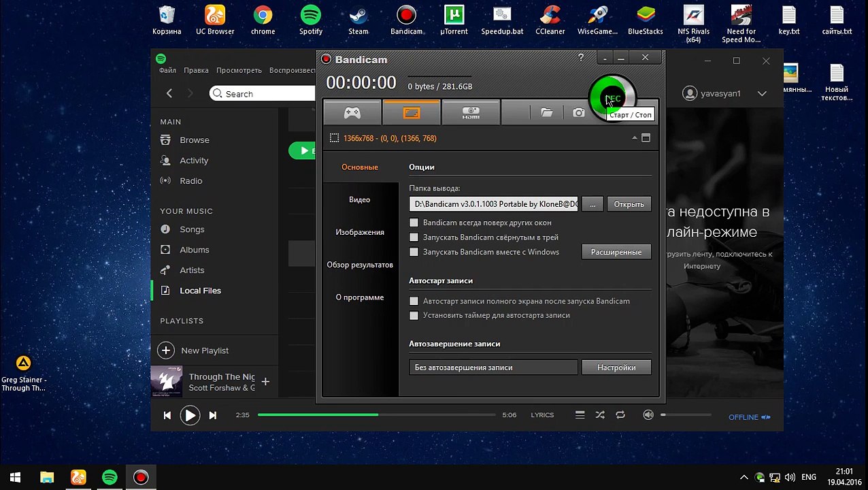The width and height of the screenshot is (868, 490).
Task: Click the selection rectangle icon beside 1366x768
Action: pyautogui.click(x=334, y=138)
